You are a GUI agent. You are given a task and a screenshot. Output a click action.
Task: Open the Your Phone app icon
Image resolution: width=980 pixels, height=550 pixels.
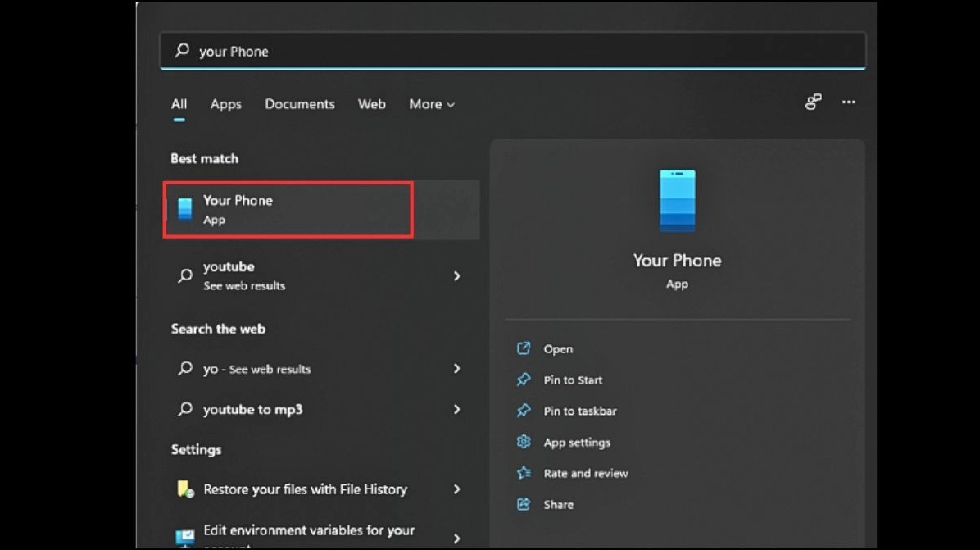184,209
